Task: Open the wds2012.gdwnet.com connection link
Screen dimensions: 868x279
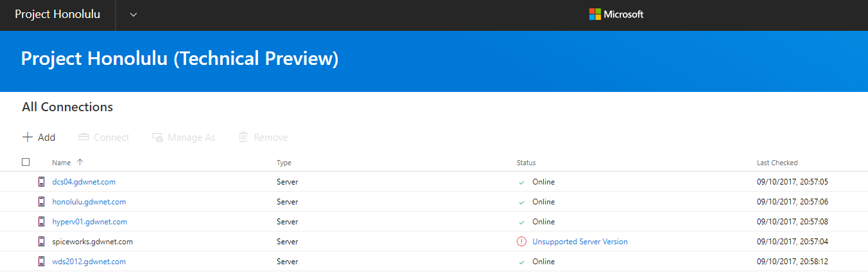Action: pos(89,262)
